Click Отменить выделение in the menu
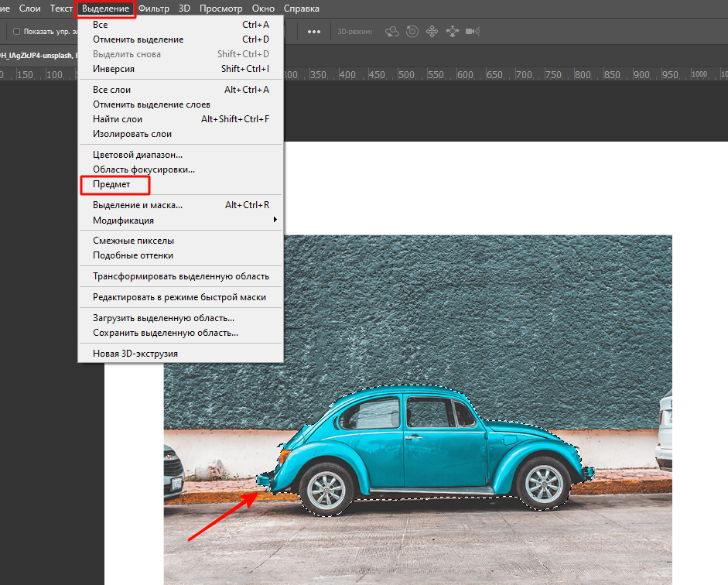 (138, 39)
